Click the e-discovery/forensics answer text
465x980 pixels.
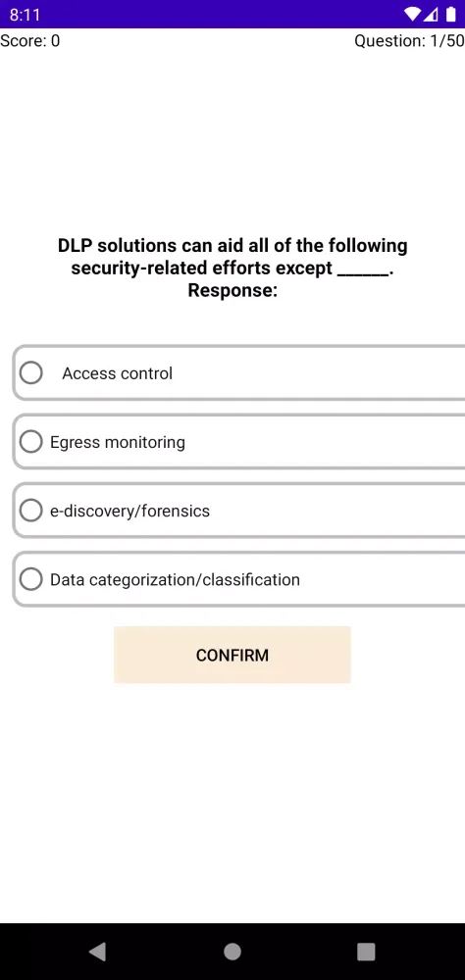tap(130, 512)
